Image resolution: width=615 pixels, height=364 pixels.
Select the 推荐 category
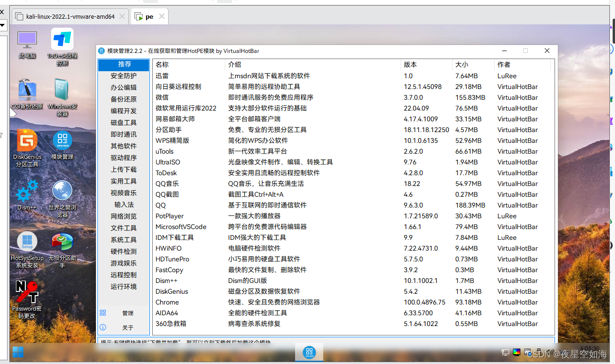click(124, 64)
